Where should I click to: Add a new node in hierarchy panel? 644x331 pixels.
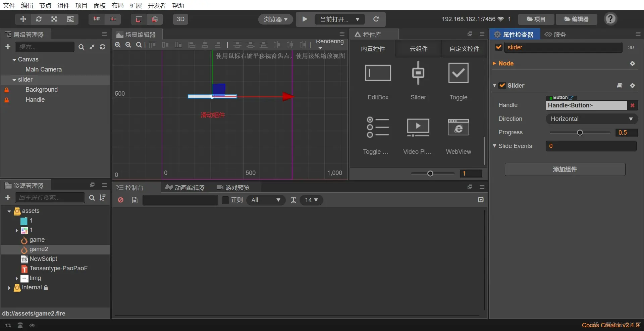(8, 47)
